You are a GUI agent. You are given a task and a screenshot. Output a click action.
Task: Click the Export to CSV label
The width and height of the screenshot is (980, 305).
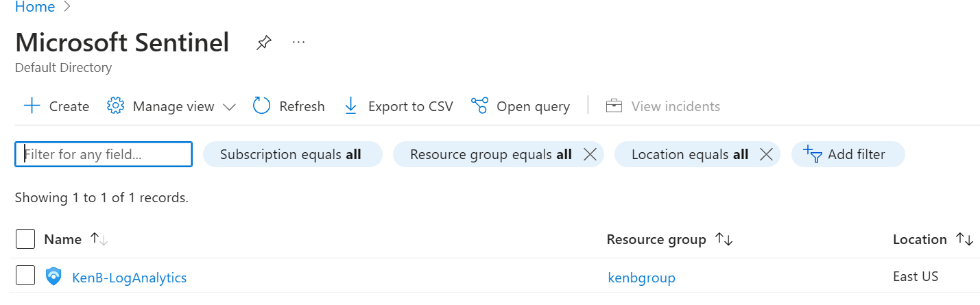[x=411, y=106]
